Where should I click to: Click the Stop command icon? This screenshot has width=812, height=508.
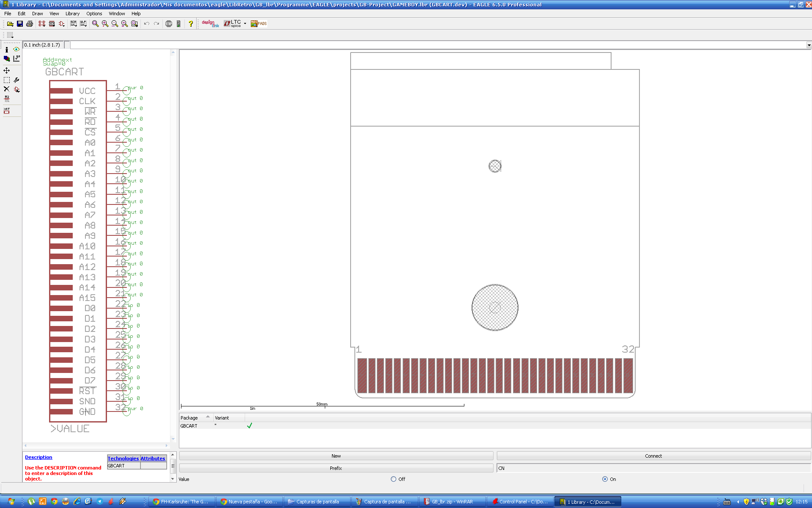(169, 24)
